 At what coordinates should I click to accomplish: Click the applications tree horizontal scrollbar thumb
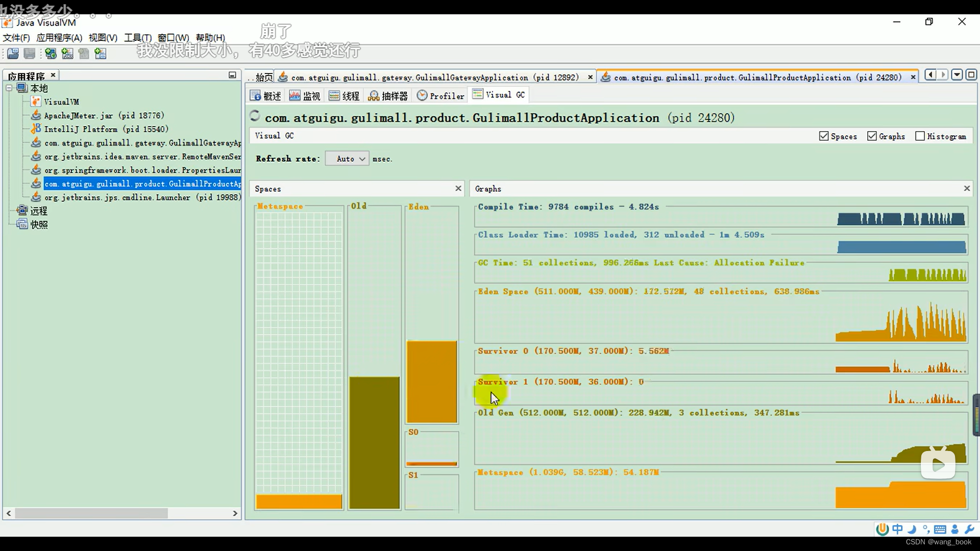(91, 513)
